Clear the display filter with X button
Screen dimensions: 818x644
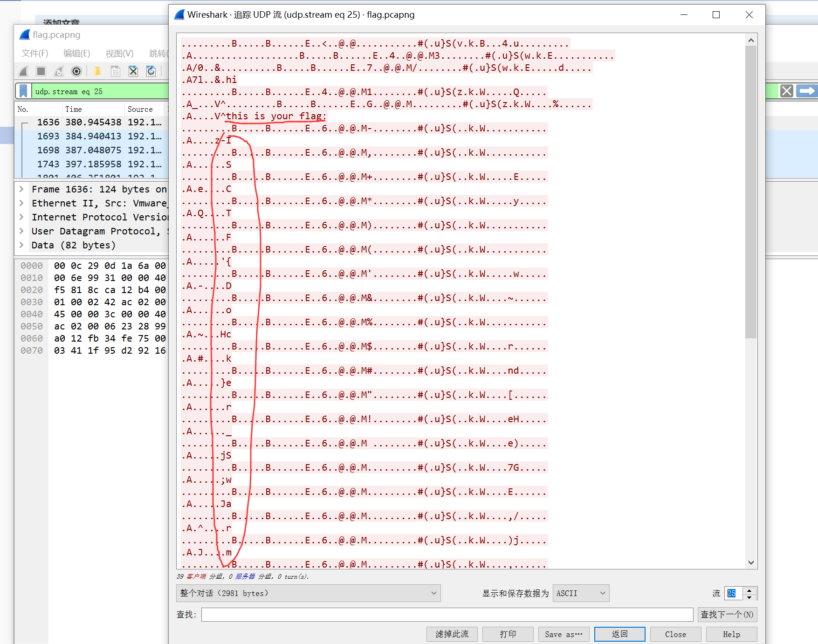point(786,91)
